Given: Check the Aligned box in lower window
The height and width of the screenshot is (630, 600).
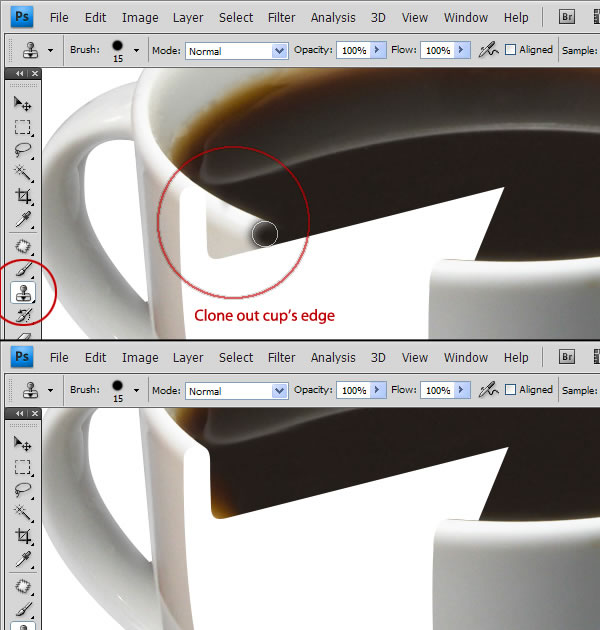Looking at the screenshot, I should pos(510,390).
